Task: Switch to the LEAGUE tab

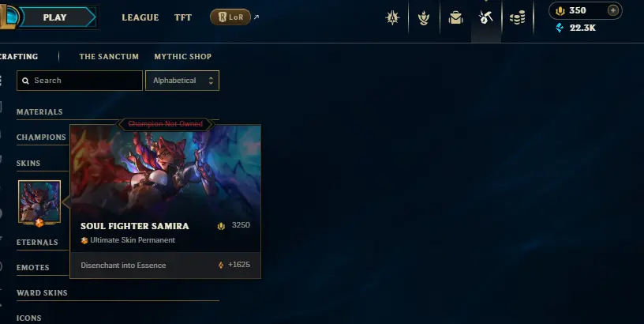Action: tap(140, 17)
